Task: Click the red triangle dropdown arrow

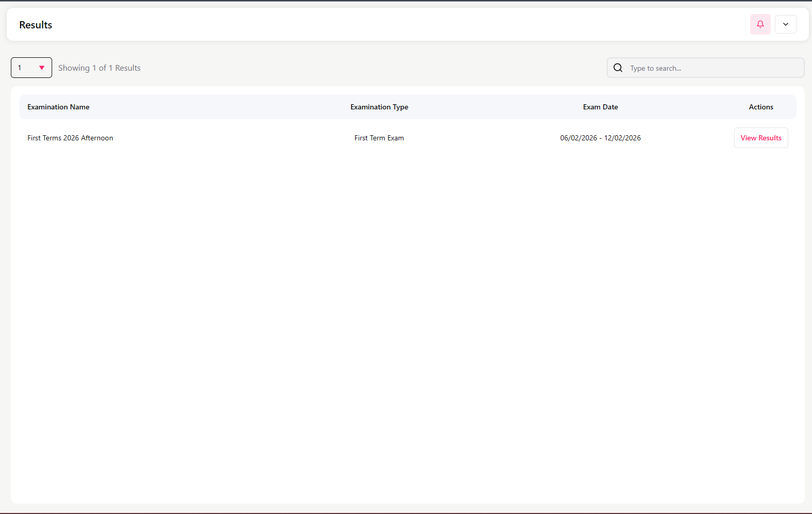Action: (42, 68)
